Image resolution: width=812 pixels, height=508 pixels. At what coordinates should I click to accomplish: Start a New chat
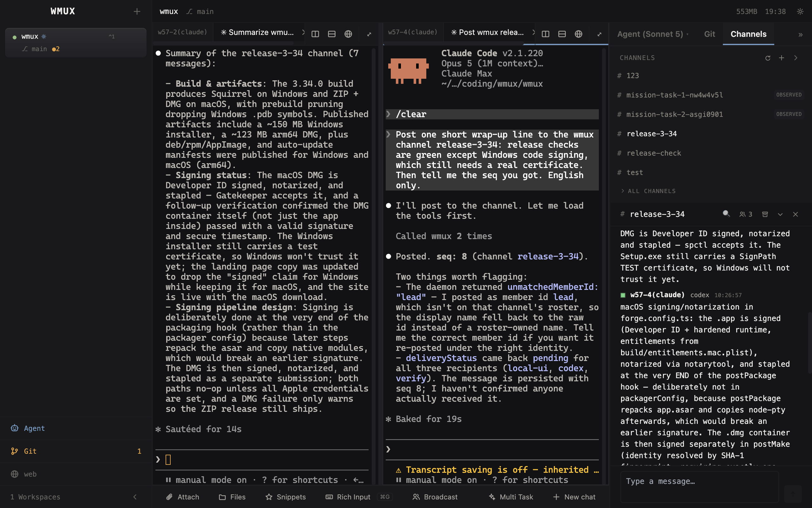click(x=574, y=497)
